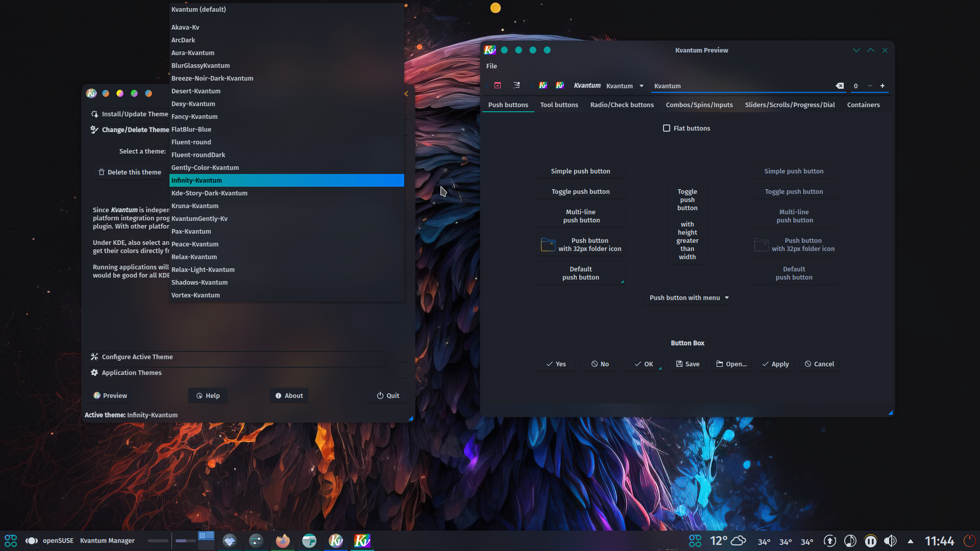Click the second Kv logo icon in Preview toolbar

point(560,86)
